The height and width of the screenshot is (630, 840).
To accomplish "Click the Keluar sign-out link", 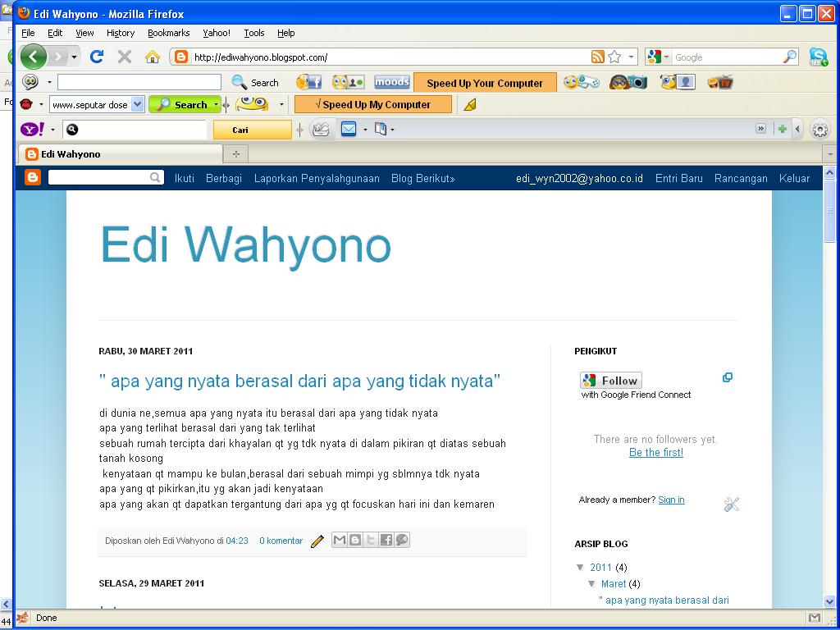I will tap(794, 178).
